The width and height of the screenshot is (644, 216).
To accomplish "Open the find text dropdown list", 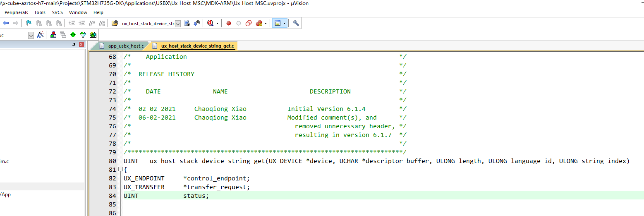I will 178,24.
